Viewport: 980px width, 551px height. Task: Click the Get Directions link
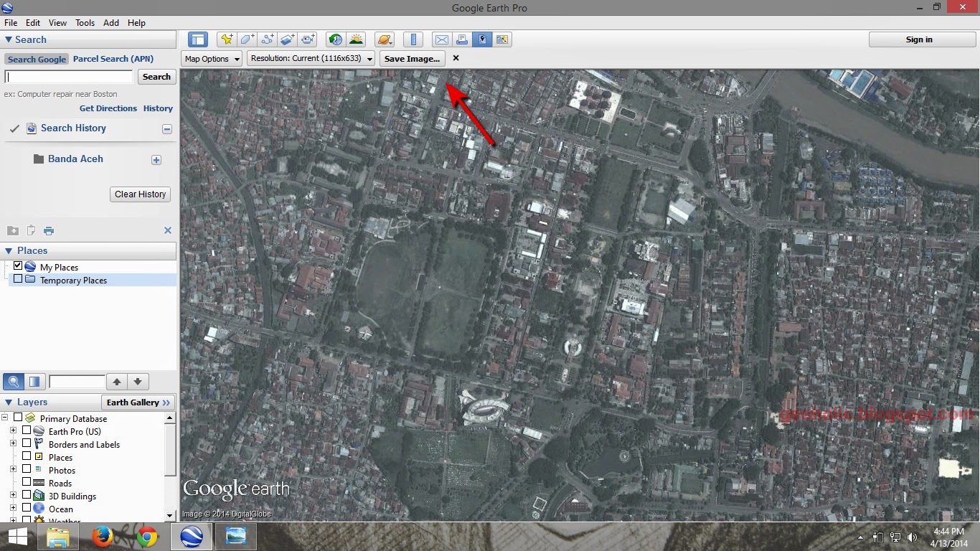(108, 108)
